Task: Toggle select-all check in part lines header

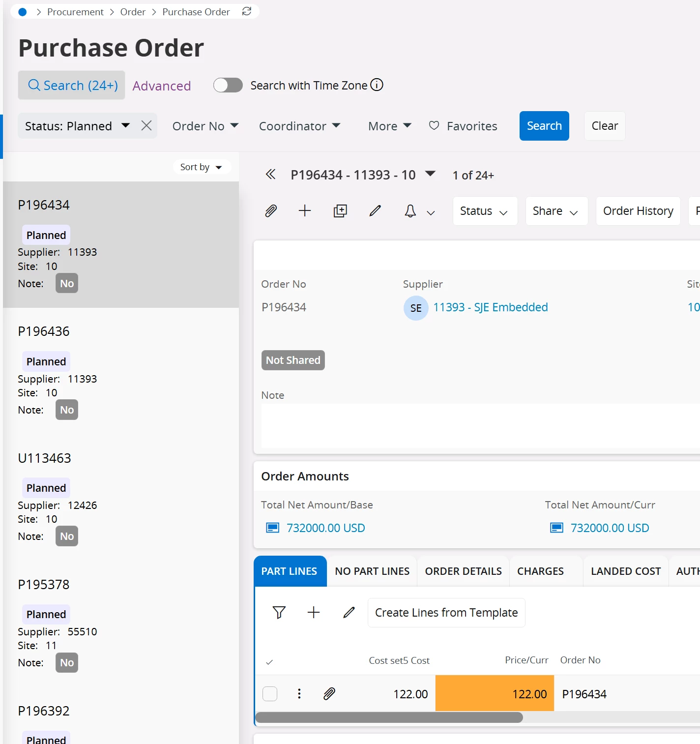Action: click(x=269, y=662)
